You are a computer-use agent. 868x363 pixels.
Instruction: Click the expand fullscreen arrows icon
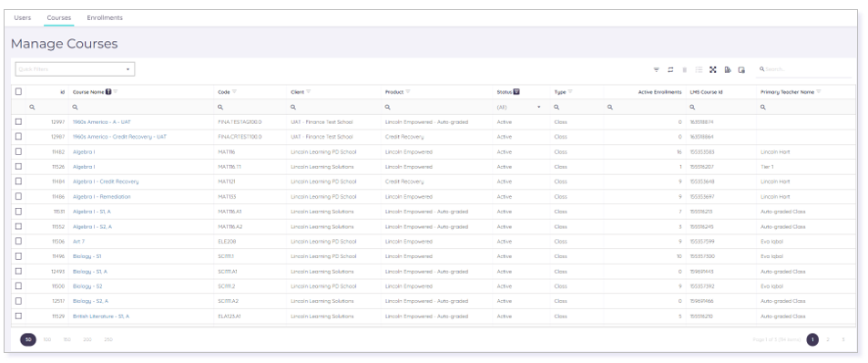coord(713,70)
